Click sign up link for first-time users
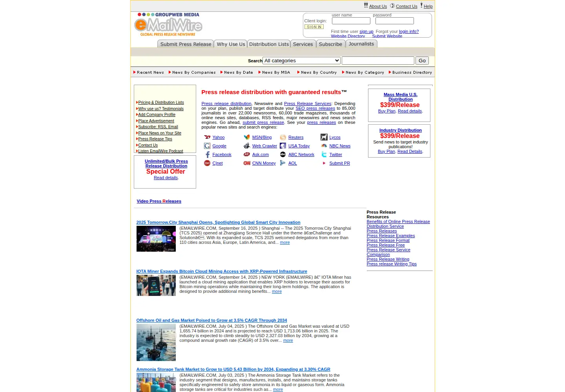 366,32
